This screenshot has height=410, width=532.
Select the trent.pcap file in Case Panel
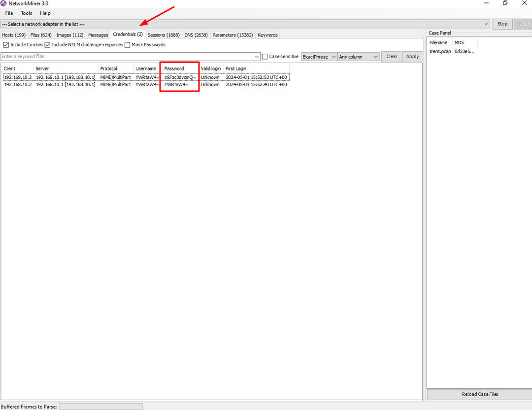pyautogui.click(x=440, y=51)
